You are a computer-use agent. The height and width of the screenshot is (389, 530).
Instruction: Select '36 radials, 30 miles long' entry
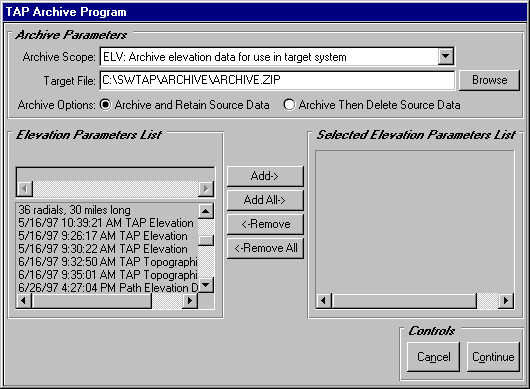[x=107, y=210]
